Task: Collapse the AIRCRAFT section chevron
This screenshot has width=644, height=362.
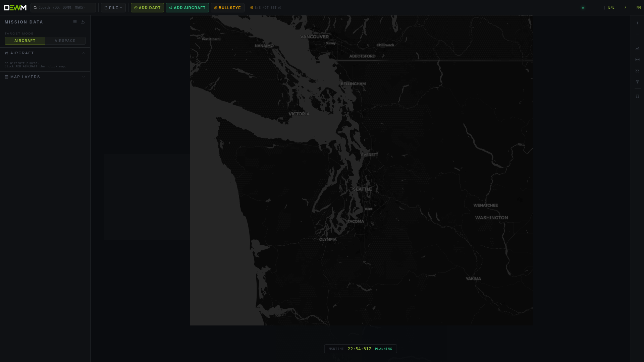Action: coord(84,53)
